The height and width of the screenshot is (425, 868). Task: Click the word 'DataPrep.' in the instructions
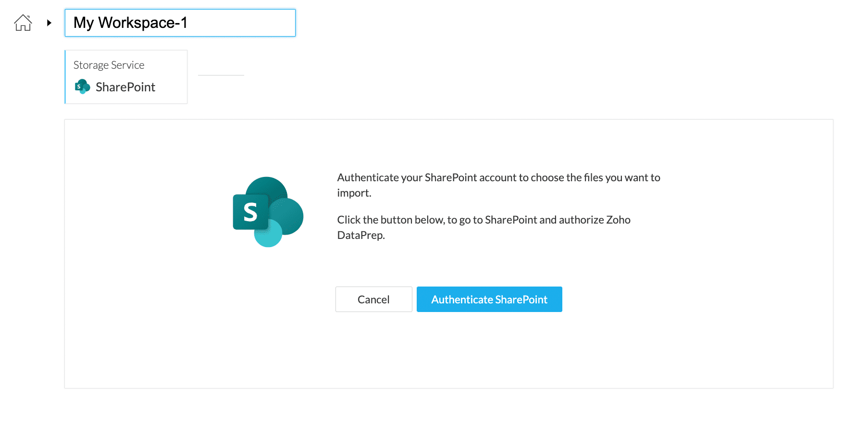[360, 235]
